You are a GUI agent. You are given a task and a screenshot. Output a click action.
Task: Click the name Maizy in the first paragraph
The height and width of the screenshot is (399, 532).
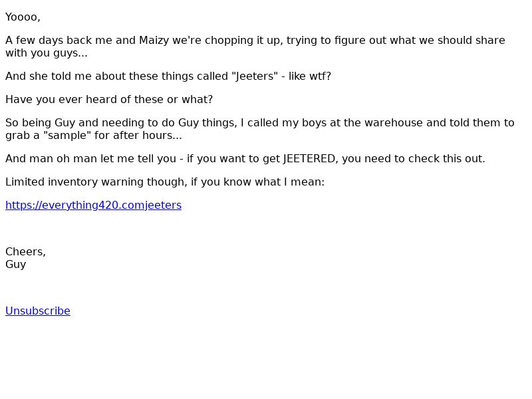click(154, 41)
